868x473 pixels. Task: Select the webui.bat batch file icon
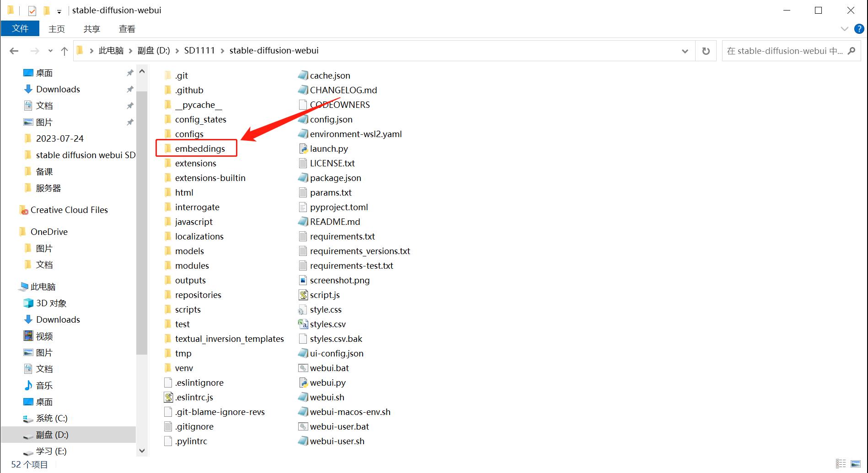303,368
